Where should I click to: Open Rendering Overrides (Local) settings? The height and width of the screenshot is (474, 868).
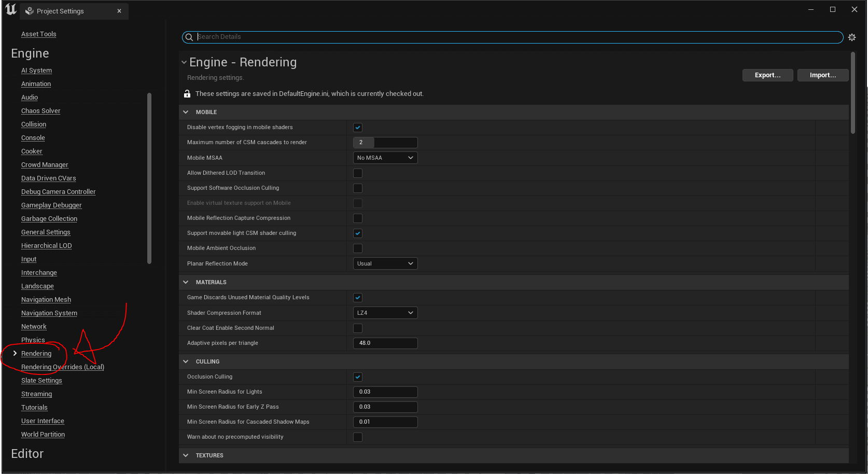[63, 367]
